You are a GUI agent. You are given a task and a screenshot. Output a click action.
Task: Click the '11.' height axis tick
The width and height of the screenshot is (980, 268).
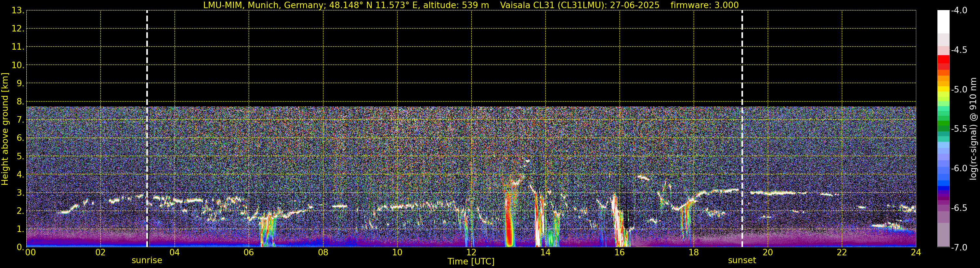[18, 47]
